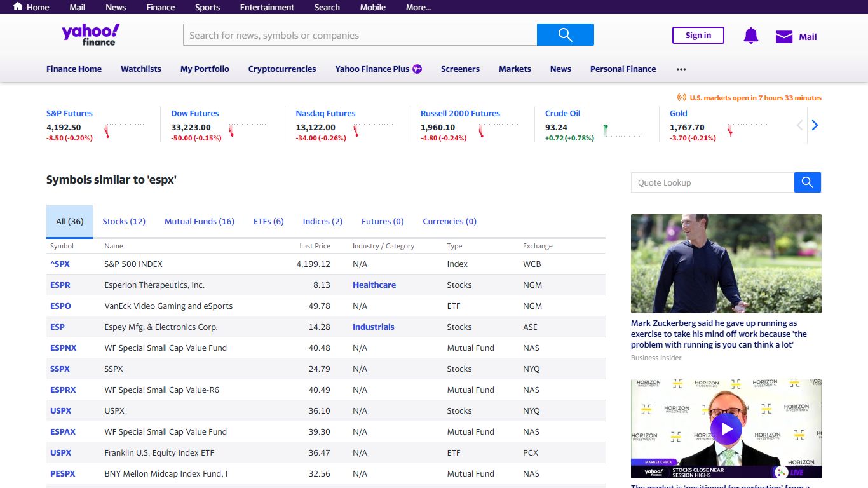Click the blue search magnifier button

(566, 35)
